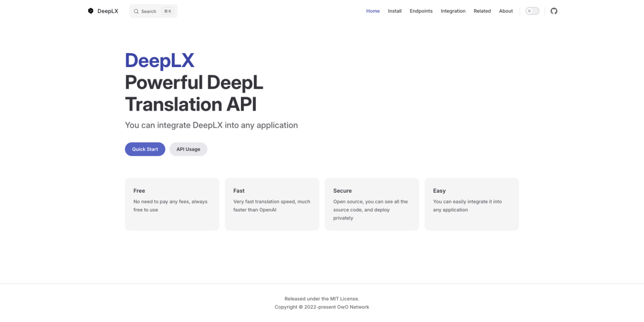Screen dimensions: 644x322
Task: Click the Quick Start button
Action: point(145,149)
